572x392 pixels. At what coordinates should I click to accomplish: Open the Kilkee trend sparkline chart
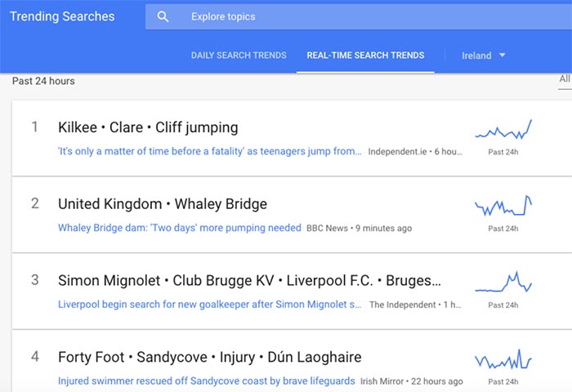pyautogui.click(x=503, y=130)
